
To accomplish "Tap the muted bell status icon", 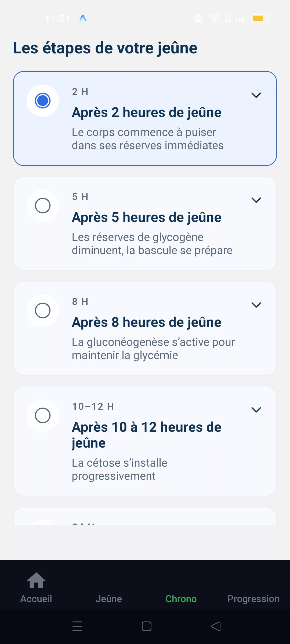I will tap(198, 18).
